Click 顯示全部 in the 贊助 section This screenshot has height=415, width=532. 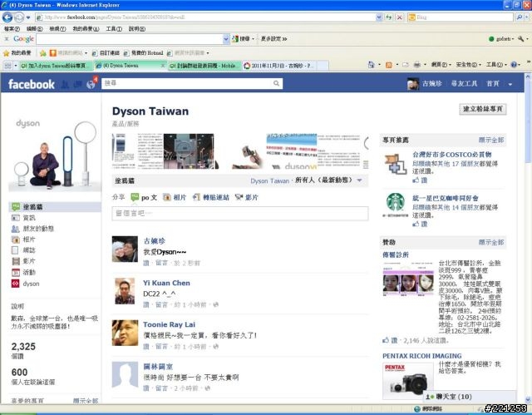click(x=491, y=242)
